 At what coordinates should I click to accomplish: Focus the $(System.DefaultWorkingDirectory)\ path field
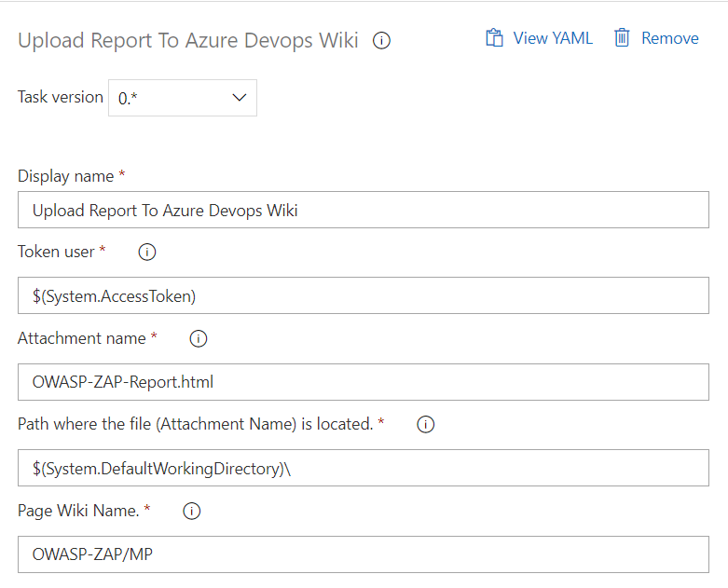click(364, 468)
